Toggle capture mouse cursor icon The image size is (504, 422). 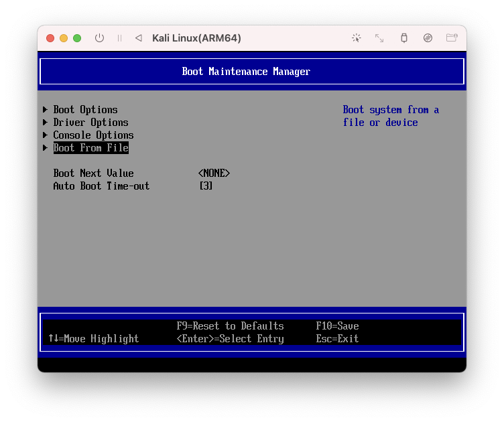[x=356, y=38]
